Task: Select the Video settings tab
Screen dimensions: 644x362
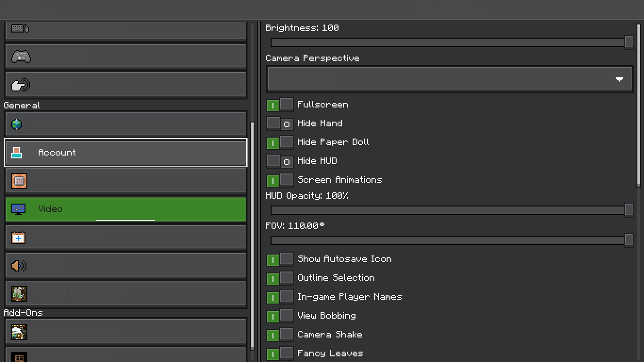Action: coord(125,209)
